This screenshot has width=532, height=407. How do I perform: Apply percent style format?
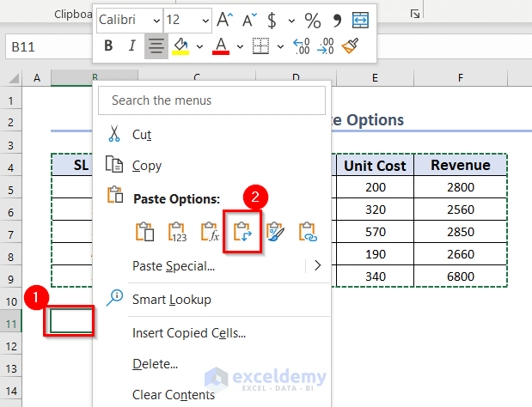pyautogui.click(x=313, y=21)
